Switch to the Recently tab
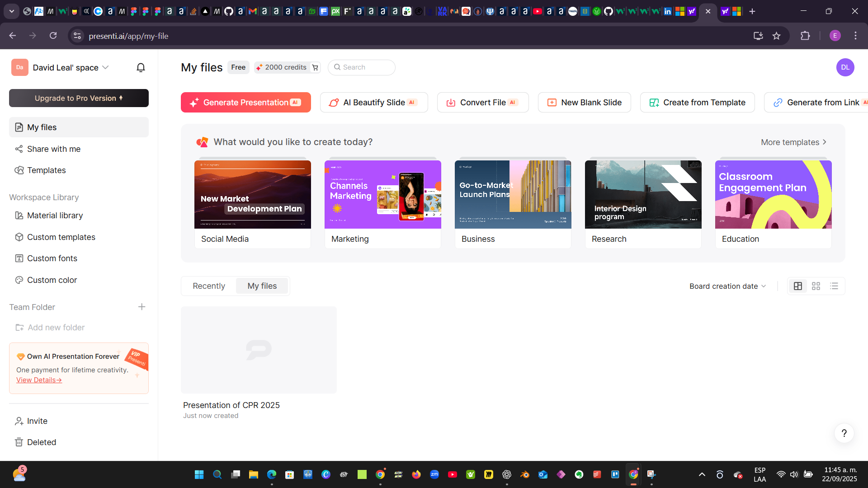 coord(208,286)
